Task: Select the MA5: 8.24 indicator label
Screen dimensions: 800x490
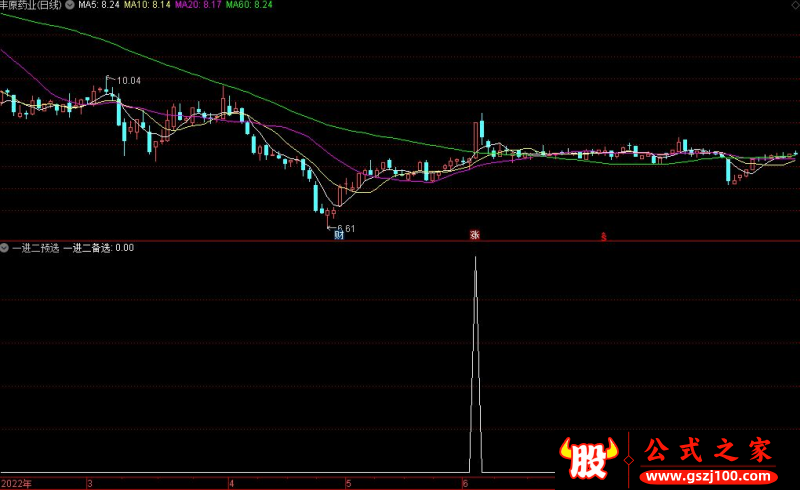Action: [98, 5]
